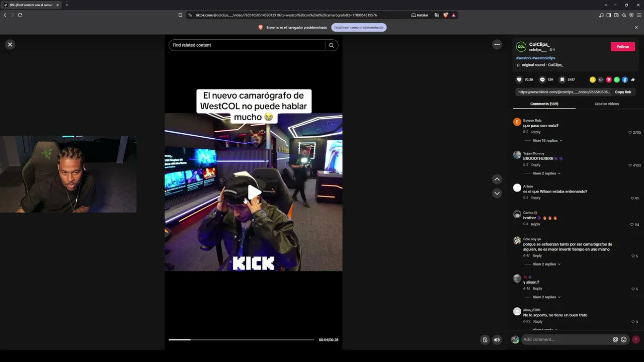
Task: Open original sound - ColClips_ link
Action: coord(542,65)
